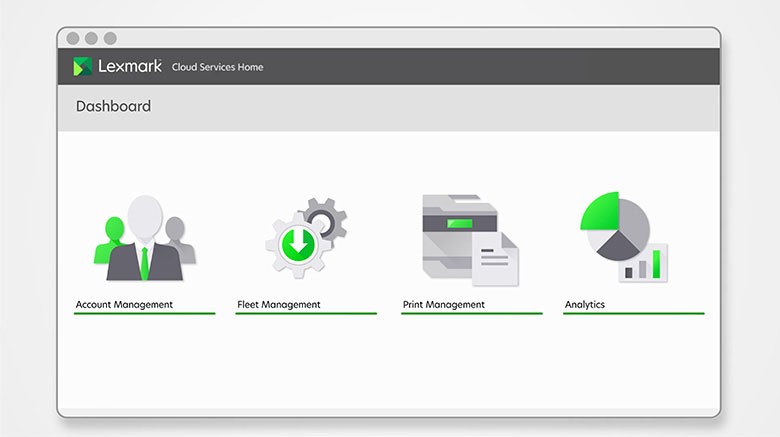Click the Dashboard page heading
Image resolution: width=780 pixels, height=437 pixels.
[113, 106]
